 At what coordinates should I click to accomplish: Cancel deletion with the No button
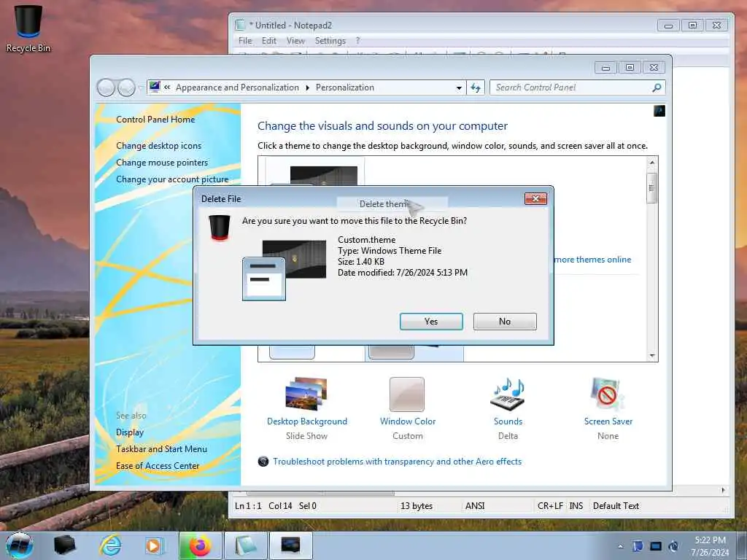pyautogui.click(x=505, y=322)
